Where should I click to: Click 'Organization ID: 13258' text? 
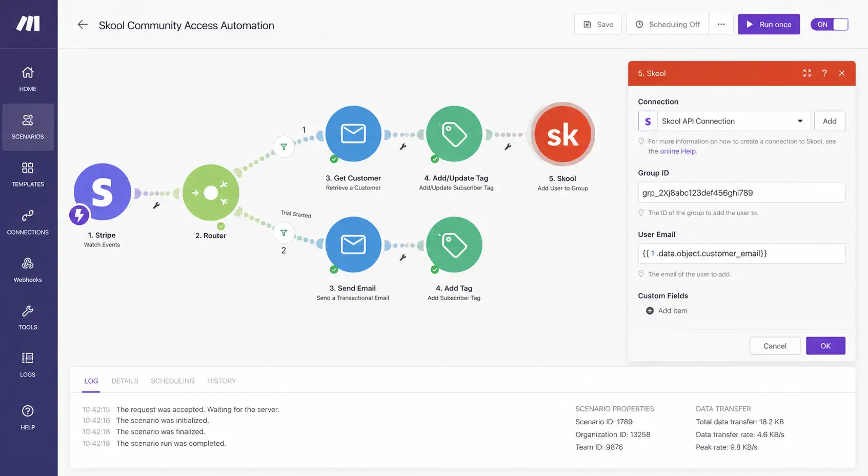point(613,434)
